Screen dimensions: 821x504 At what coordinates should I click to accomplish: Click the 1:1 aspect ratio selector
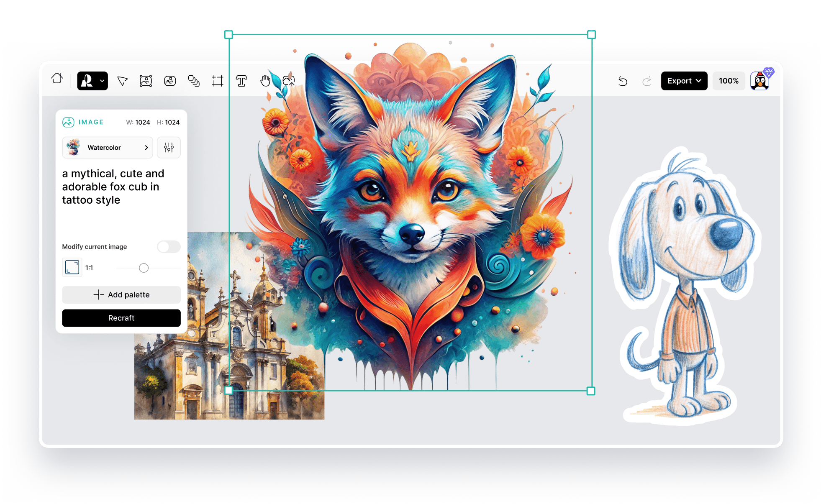pos(72,268)
